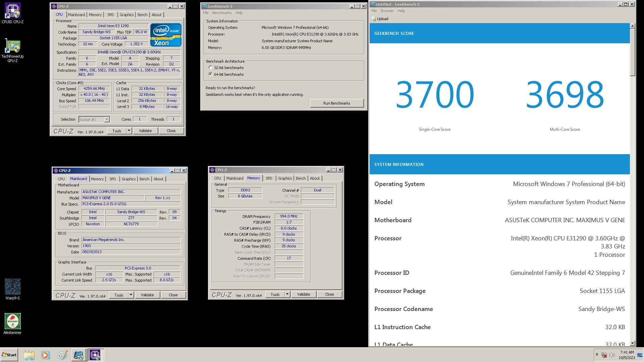Open Help menu in Geekbench results window
The height and width of the screenshot is (362, 644).
pos(401,11)
